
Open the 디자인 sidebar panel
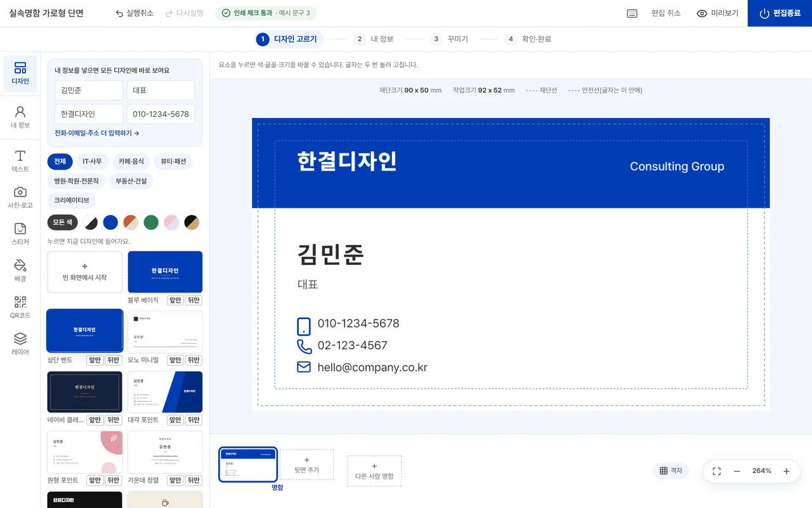point(20,74)
